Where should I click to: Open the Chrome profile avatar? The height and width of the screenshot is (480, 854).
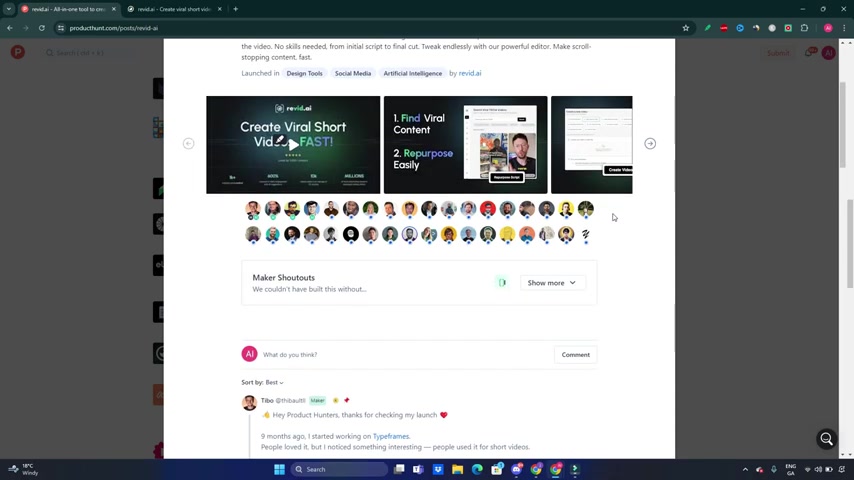828,28
